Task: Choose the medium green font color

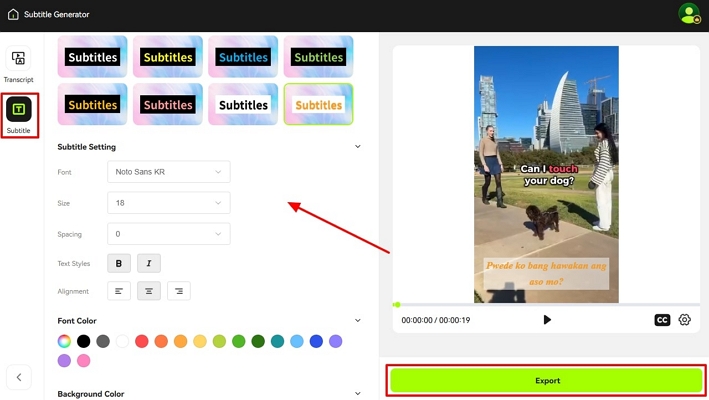Action: pos(239,341)
